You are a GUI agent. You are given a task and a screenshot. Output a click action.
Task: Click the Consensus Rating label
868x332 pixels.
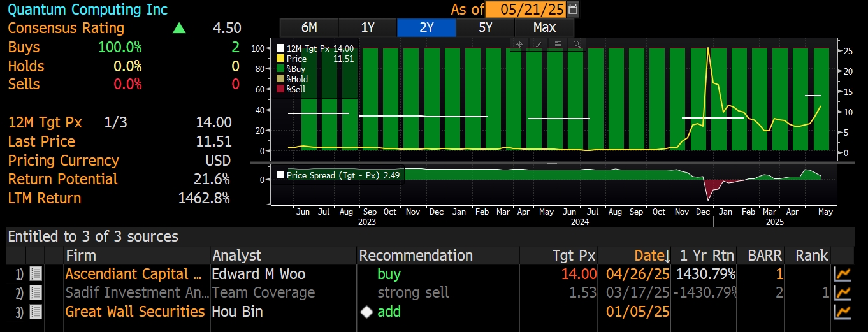[66, 28]
